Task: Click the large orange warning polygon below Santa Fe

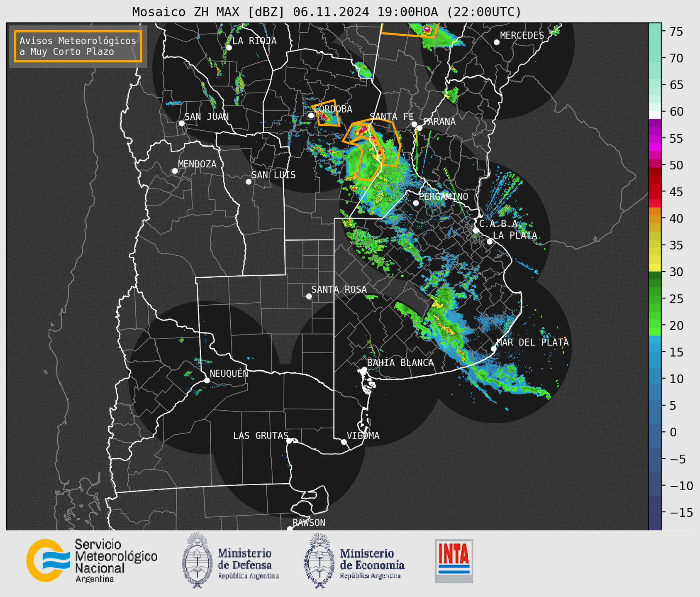Action: pyautogui.click(x=371, y=150)
